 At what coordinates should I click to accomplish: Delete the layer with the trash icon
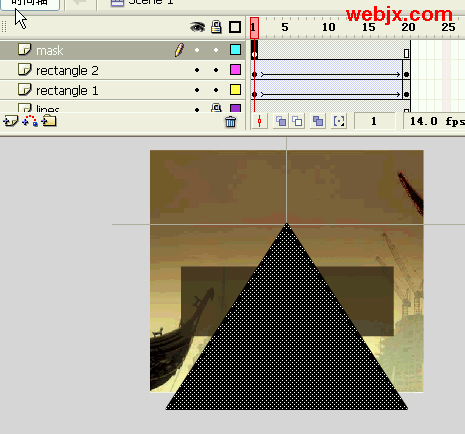pos(230,122)
